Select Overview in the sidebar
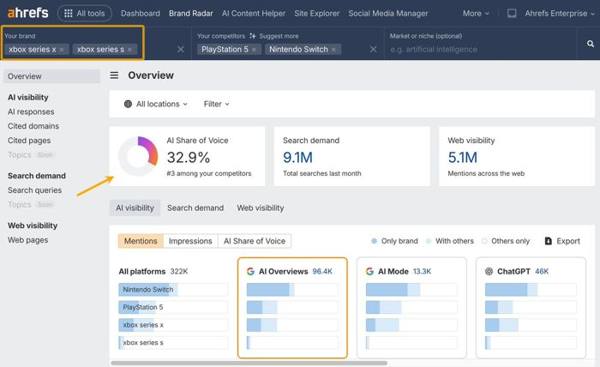Viewport: 600px width, 367px height. (51, 76)
